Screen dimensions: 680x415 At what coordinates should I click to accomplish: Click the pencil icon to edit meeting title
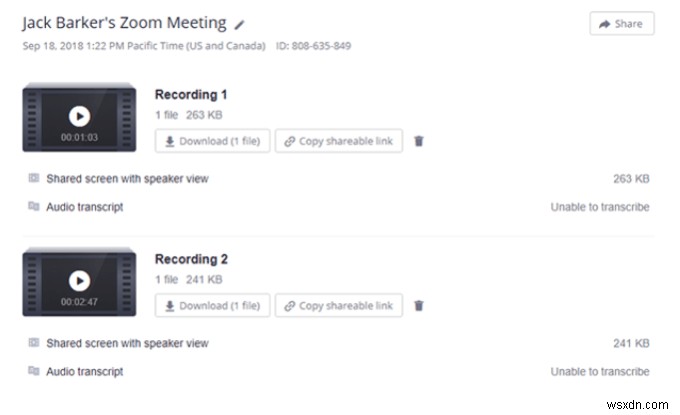tap(240, 23)
